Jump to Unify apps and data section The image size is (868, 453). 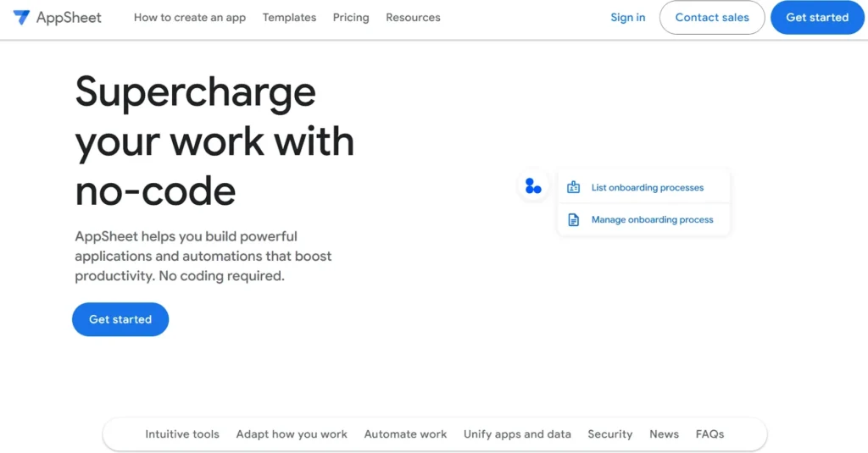[x=517, y=434]
